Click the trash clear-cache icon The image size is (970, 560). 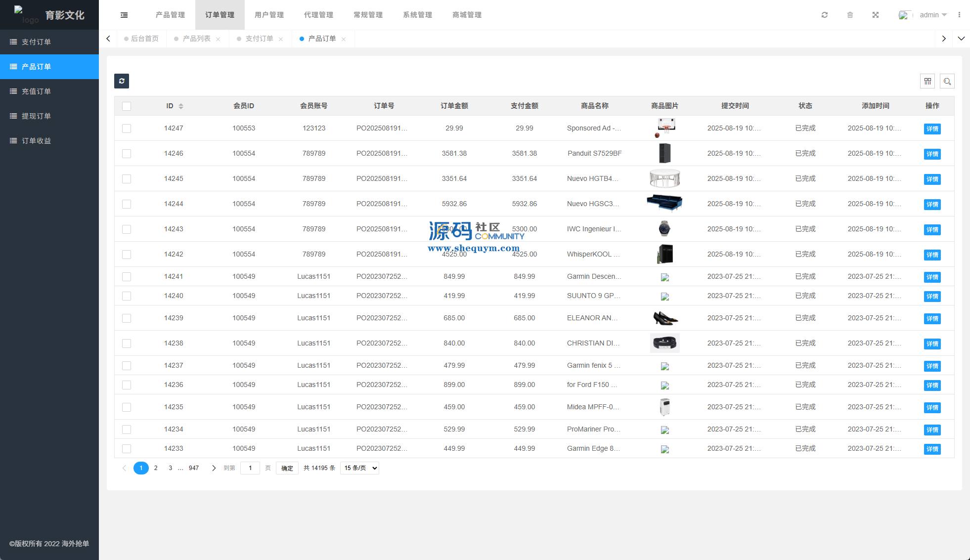point(850,15)
